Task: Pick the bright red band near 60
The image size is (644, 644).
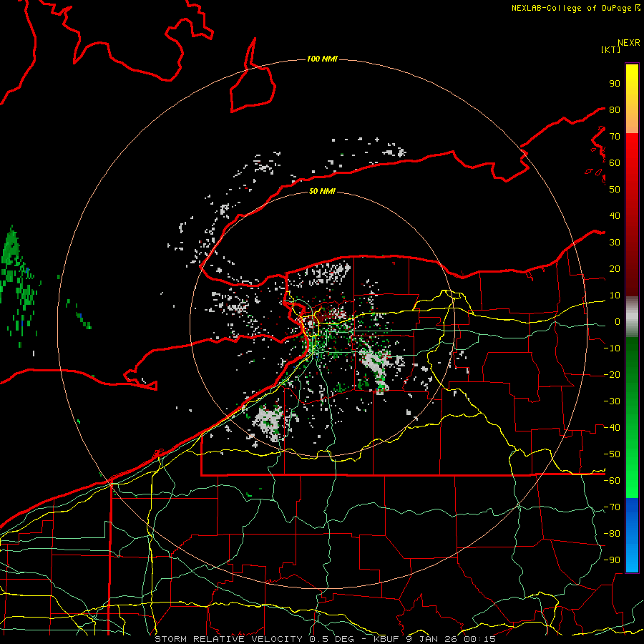Action: coord(632,152)
